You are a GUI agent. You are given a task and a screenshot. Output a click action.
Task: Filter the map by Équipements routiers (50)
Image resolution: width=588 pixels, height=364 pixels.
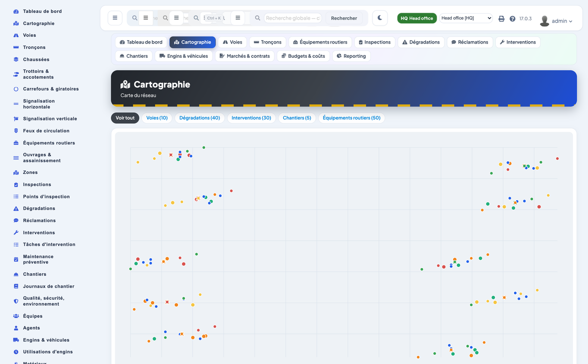[x=351, y=118]
